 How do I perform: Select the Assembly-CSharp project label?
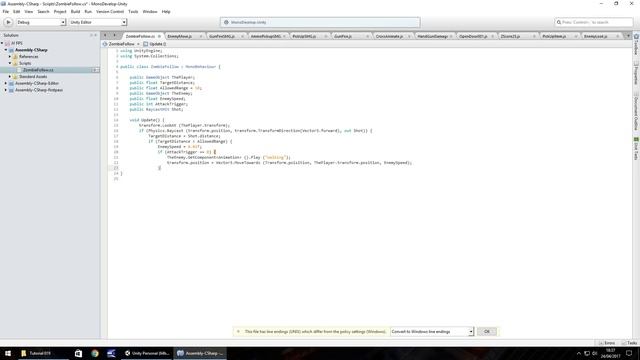pyautogui.click(x=31, y=50)
